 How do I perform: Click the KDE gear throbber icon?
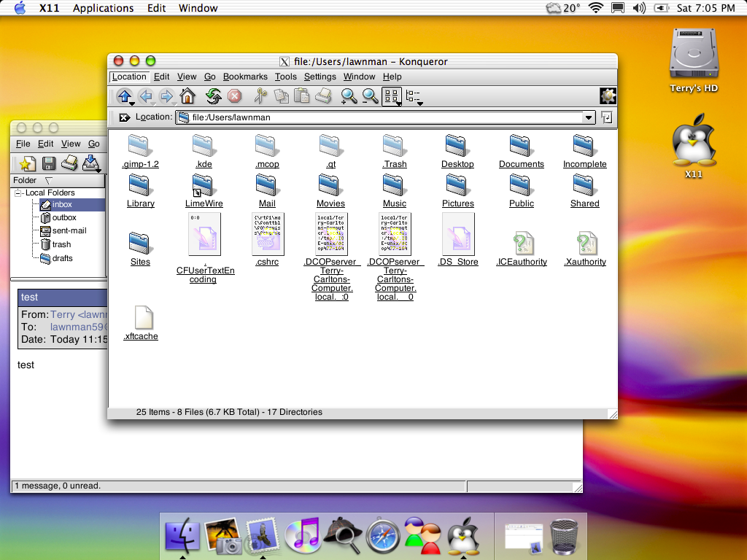(608, 96)
